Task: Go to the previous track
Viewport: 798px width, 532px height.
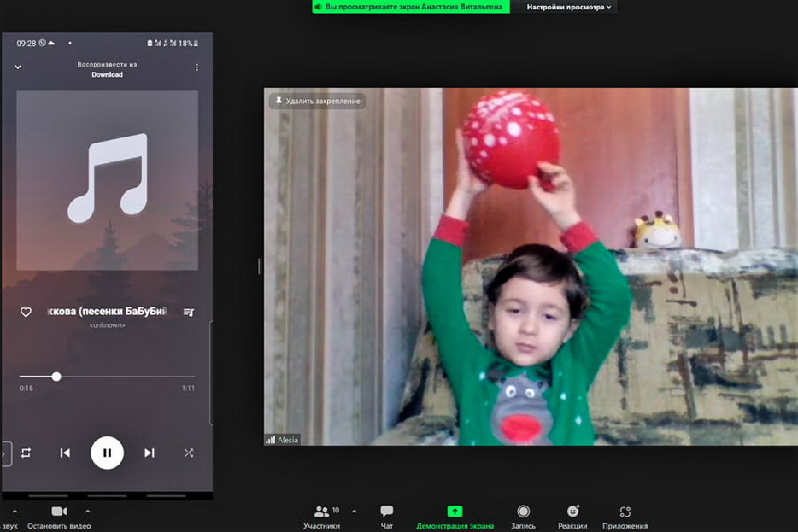Action: point(65,453)
